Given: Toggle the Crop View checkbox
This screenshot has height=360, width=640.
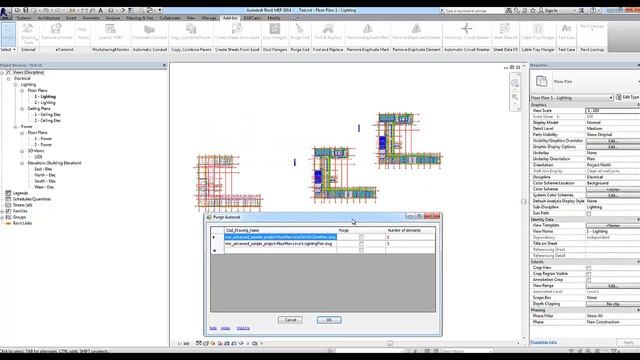Looking at the screenshot, I should [x=589, y=268].
